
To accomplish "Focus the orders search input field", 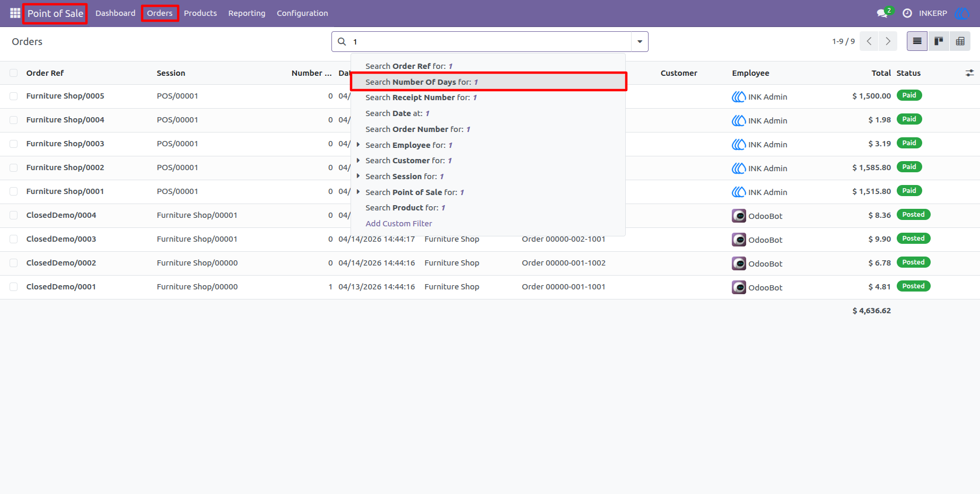I will (x=490, y=41).
